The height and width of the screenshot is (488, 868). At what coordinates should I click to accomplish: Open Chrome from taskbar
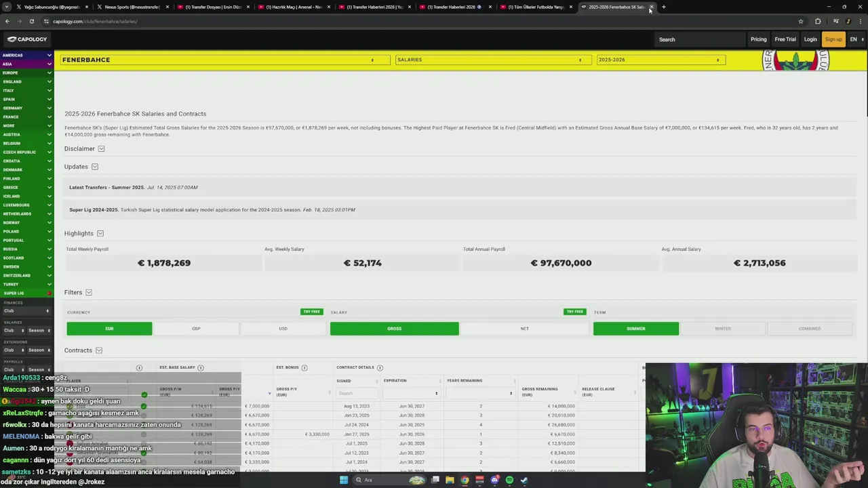[465, 480]
